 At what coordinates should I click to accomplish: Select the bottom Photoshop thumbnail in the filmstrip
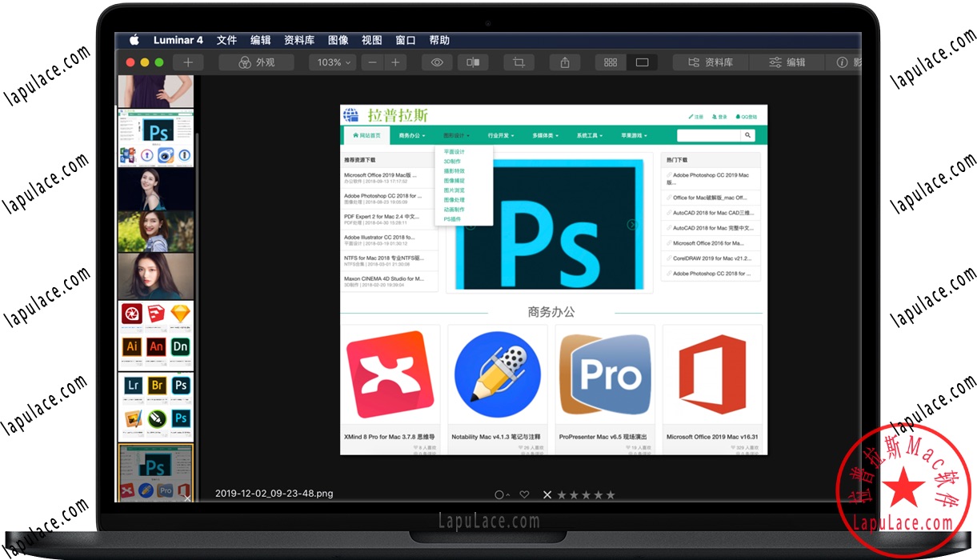click(155, 472)
